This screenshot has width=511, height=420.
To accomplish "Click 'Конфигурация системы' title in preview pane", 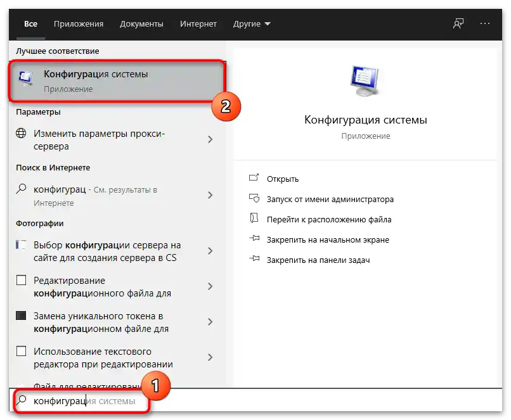I will (365, 120).
